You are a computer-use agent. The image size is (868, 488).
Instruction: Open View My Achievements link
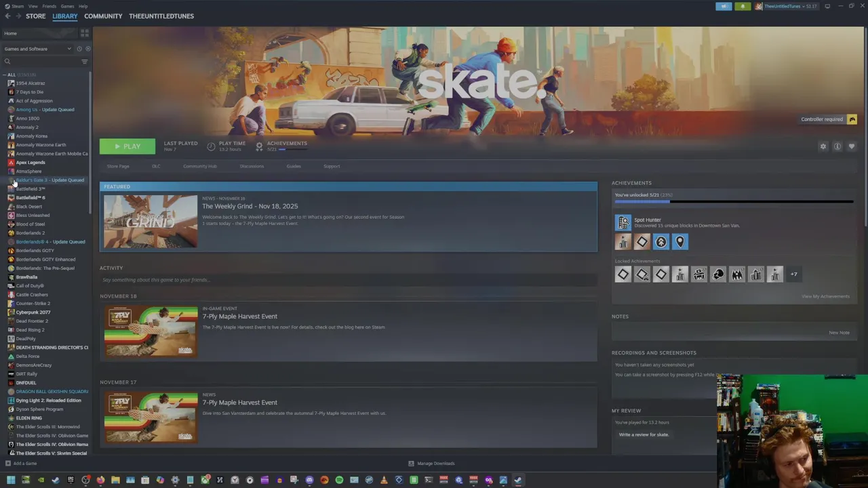[x=825, y=296]
